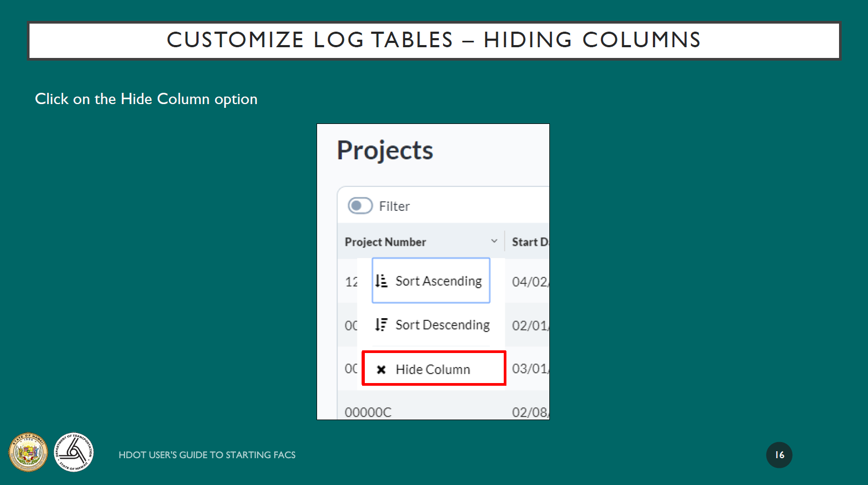The width and height of the screenshot is (868, 485).
Task: Click the Sort Descending icon
Action: click(381, 325)
